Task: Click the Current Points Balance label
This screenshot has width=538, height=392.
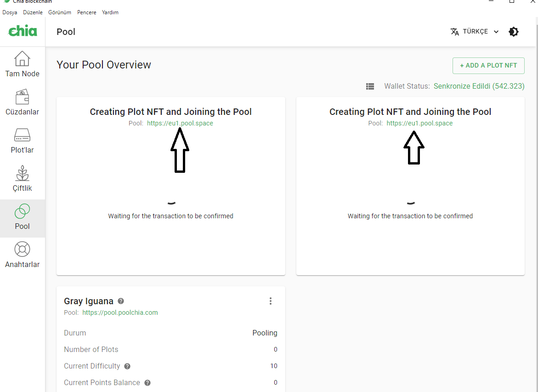Action: coord(102,382)
